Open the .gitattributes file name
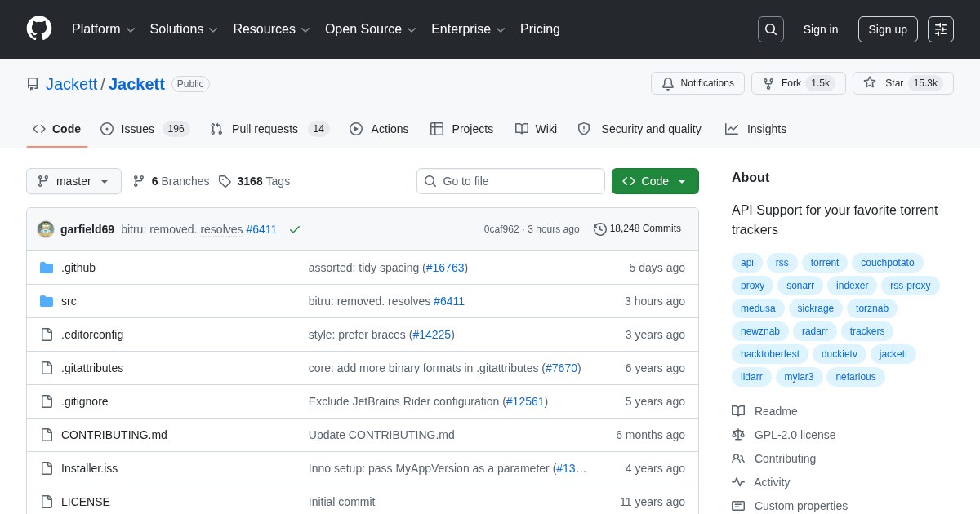The width and height of the screenshot is (980, 514). pos(92,368)
